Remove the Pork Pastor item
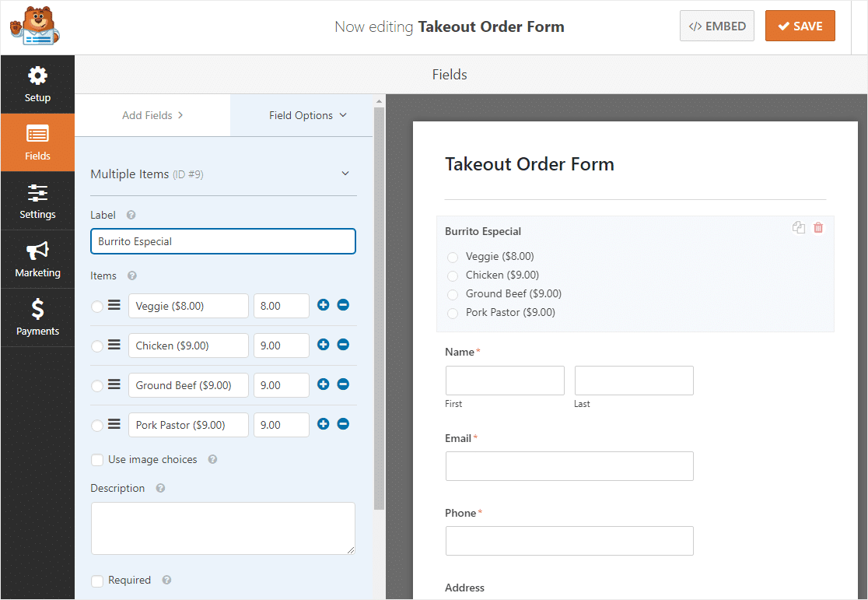The height and width of the screenshot is (600, 868). click(x=343, y=424)
